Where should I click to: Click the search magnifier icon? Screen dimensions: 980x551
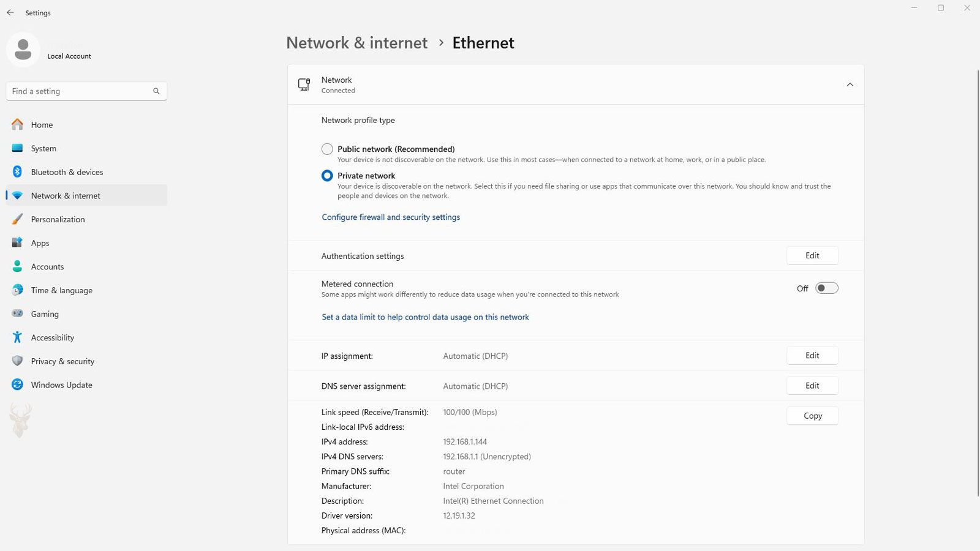[x=156, y=91]
